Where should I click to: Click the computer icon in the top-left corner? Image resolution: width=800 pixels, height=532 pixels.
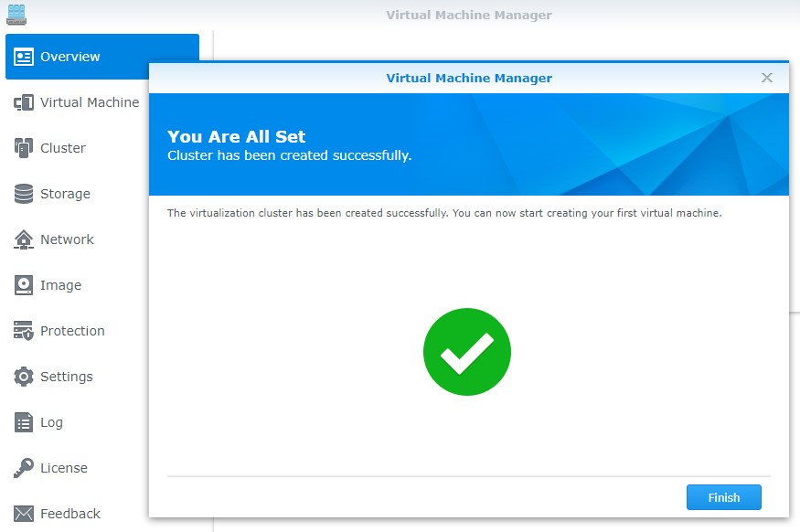16,14
